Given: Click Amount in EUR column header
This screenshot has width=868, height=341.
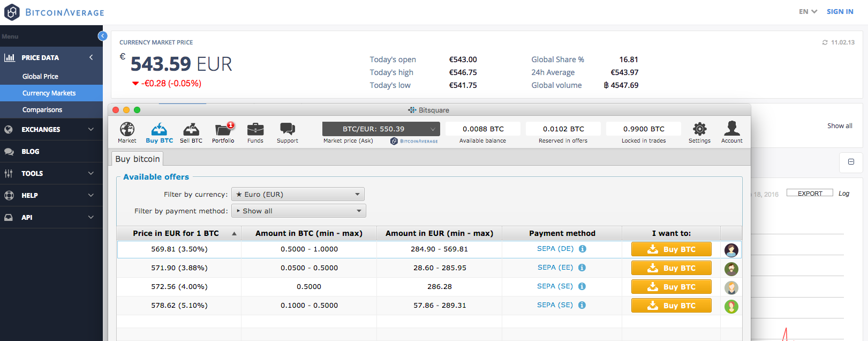Looking at the screenshot, I should point(440,233).
